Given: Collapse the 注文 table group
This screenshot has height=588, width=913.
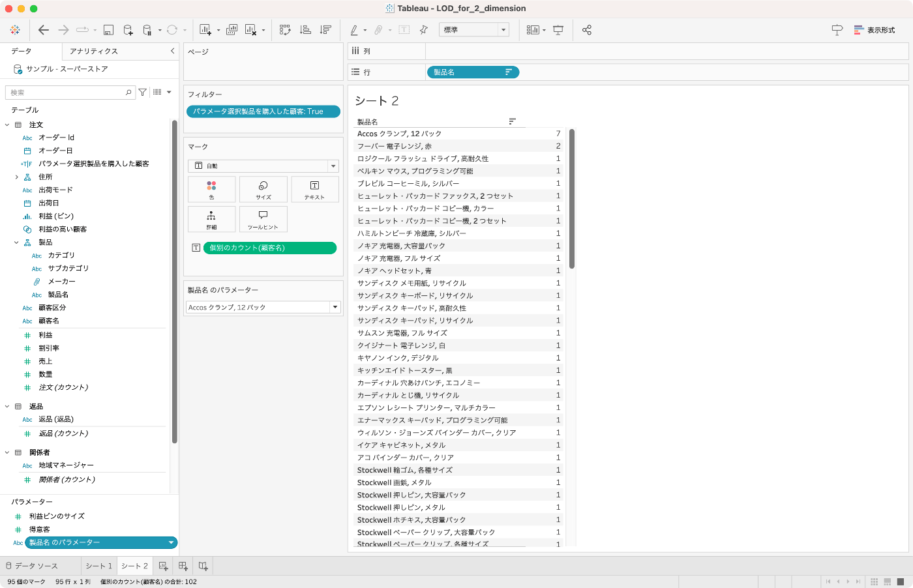Looking at the screenshot, I should 7,125.
